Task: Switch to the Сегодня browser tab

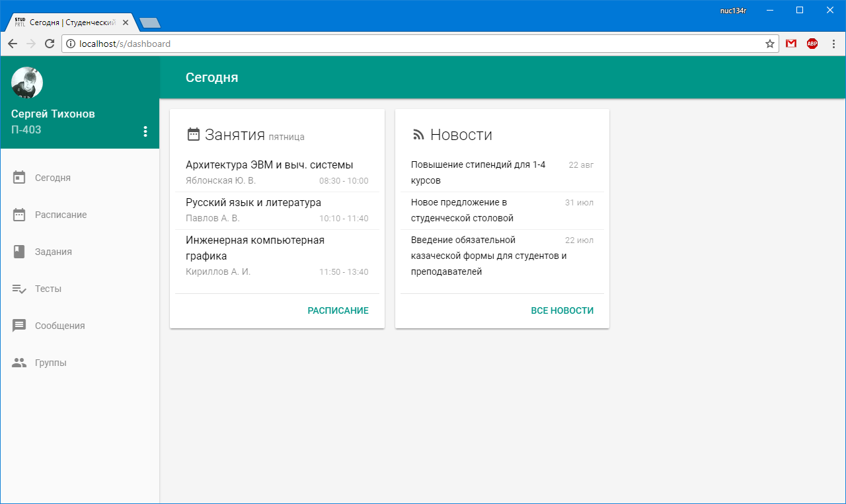Action: [66, 21]
